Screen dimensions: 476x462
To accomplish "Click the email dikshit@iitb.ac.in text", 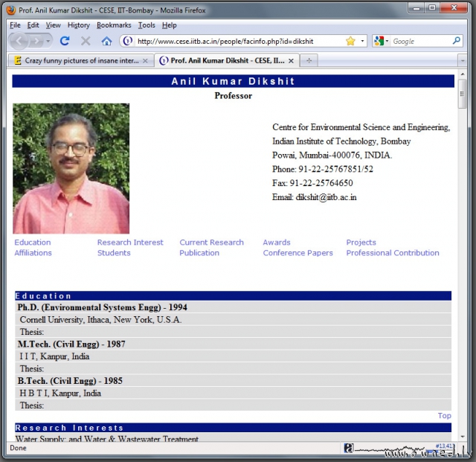I will [x=326, y=197].
